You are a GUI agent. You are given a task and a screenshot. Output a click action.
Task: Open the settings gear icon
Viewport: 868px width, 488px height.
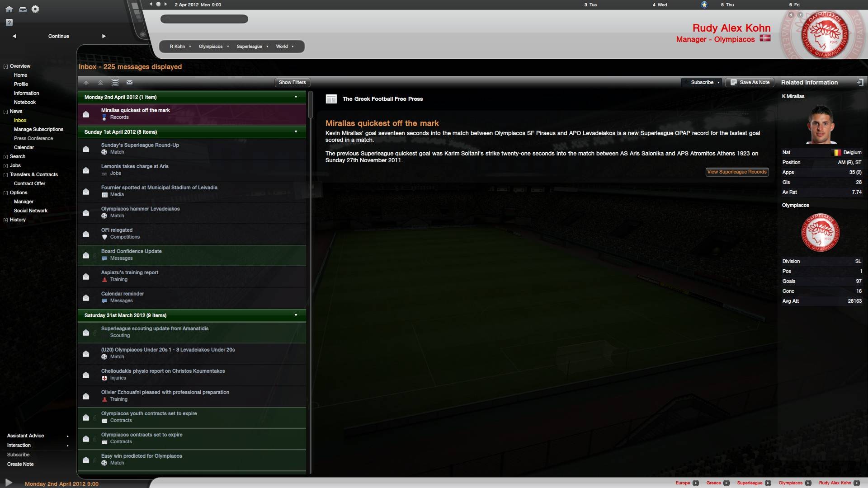(x=35, y=9)
